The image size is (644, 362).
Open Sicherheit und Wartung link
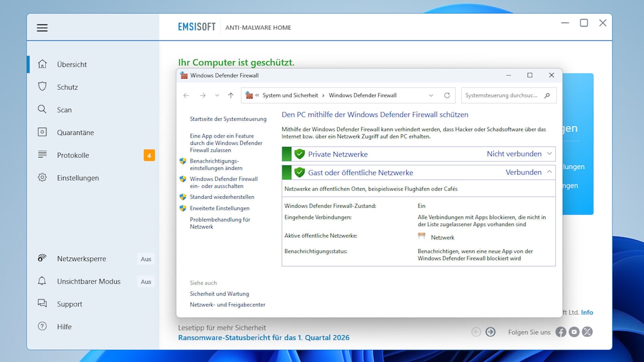point(219,294)
